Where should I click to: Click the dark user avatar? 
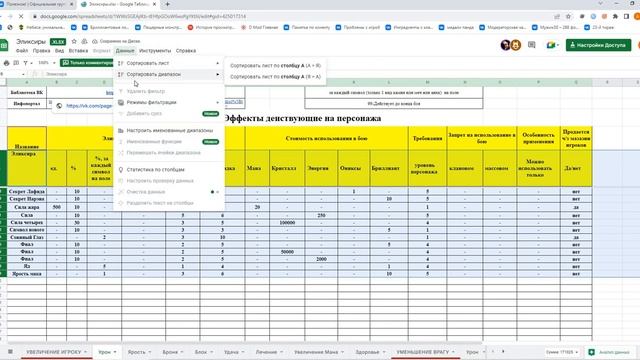point(505,45)
